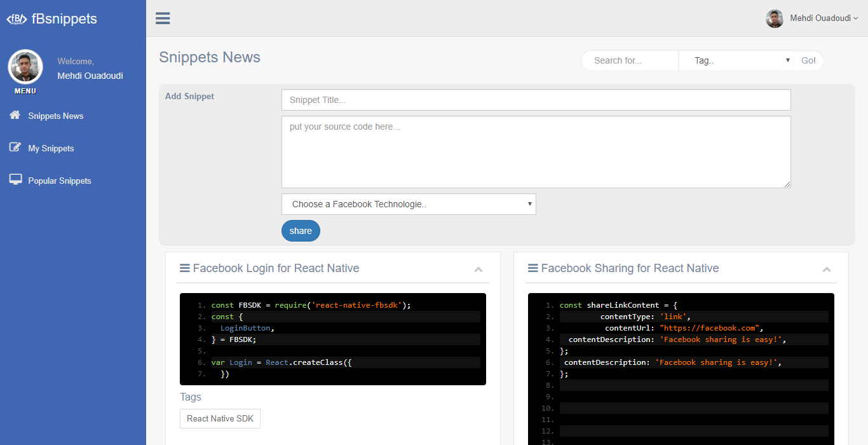This screenshot has height=445, width=868.
Task: Click the Snippets News page heading
Action: [210, 57]
